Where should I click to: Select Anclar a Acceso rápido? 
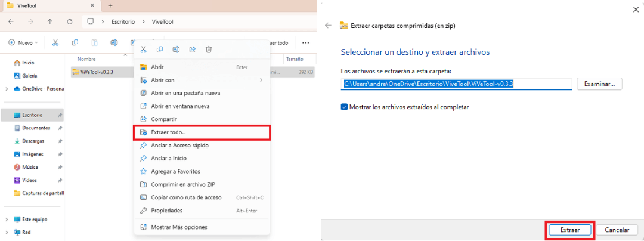click(202, 146)
